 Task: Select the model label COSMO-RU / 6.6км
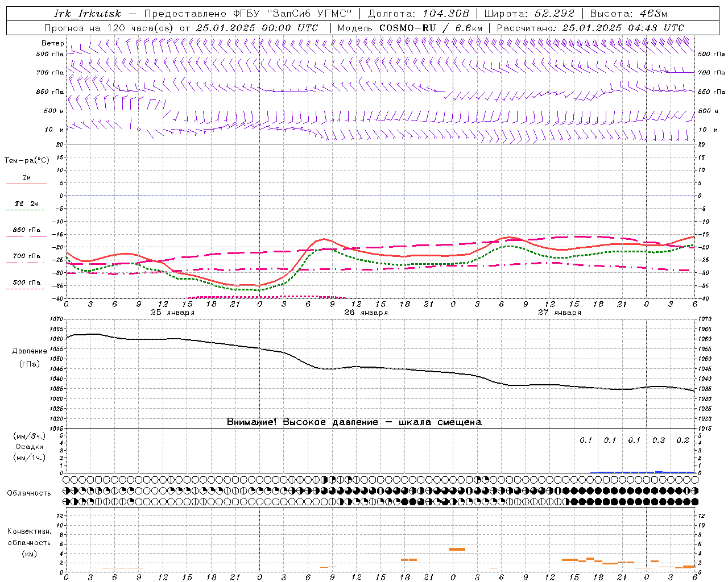[431, 28]
